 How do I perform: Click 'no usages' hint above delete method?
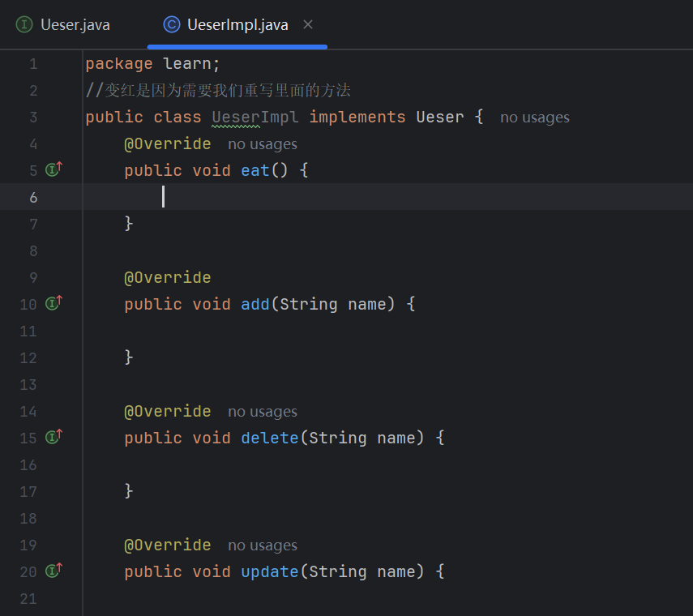pyautogui.click(x=263, y=412)
